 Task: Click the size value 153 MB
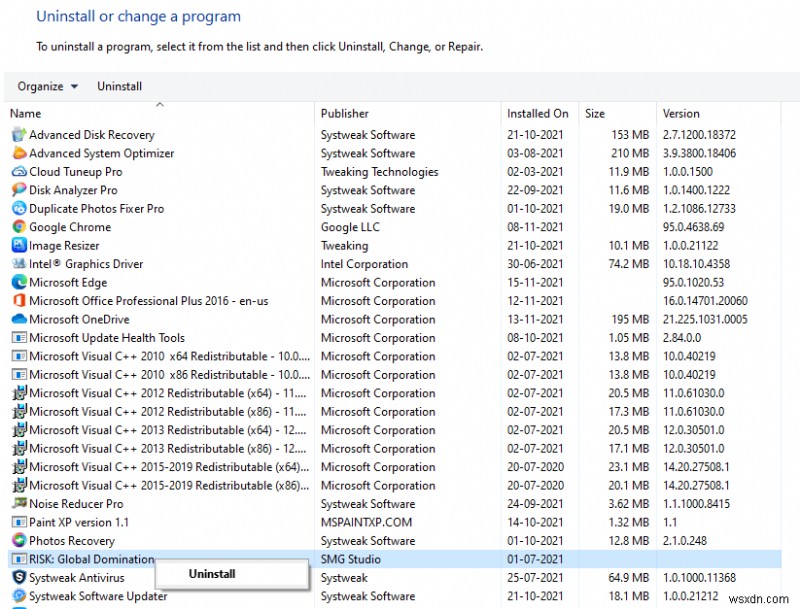(630, 135)
